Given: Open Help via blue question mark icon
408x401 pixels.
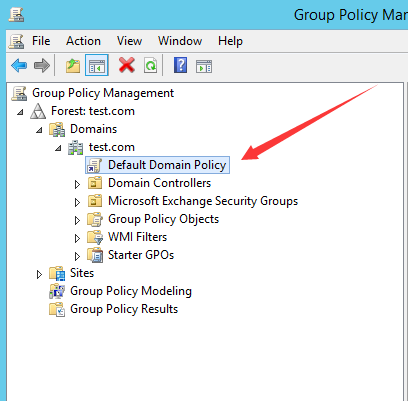Looking at the screenshot, I should (x=180, y=65).
